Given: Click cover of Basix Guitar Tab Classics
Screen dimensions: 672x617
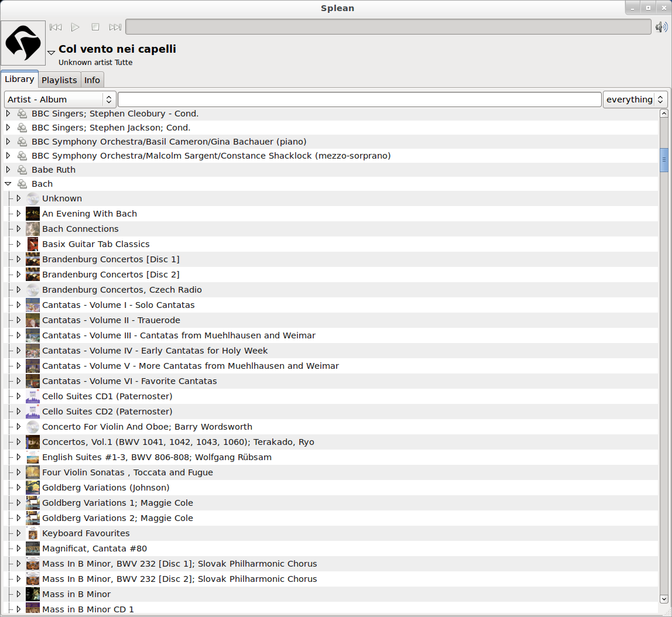Looking at the screenshot, I should pyautogui.click(x=33, y=244).
